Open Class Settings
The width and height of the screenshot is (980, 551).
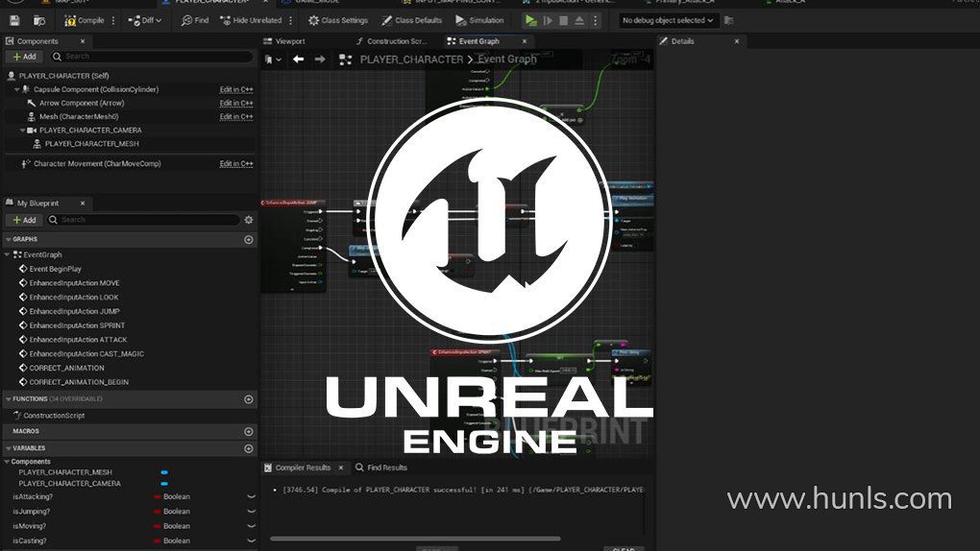click(x=338, y=20)
